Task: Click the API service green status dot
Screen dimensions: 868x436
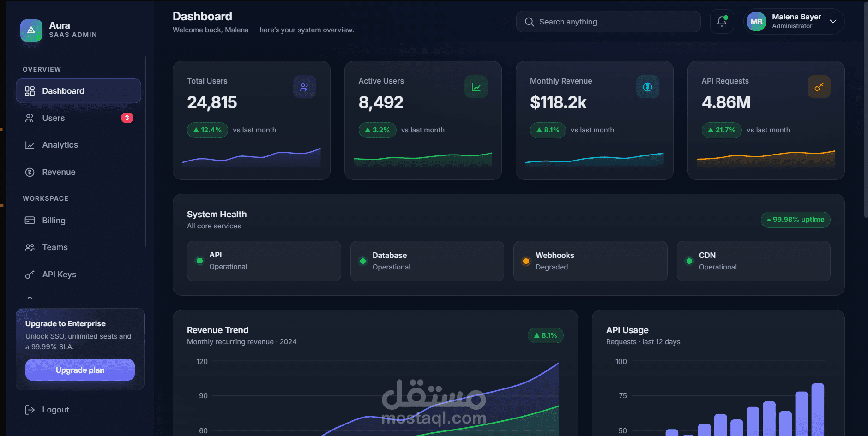Action: [199, 261]
